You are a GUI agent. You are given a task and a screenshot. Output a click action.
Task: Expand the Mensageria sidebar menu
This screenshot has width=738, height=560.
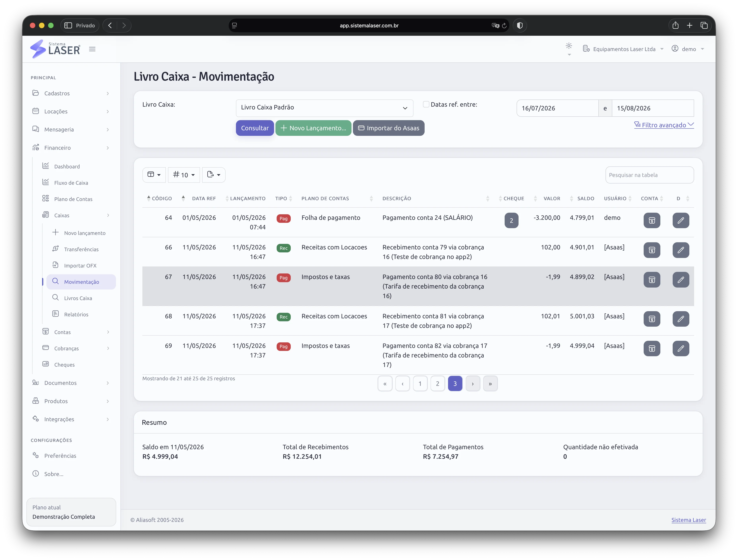[x=71, y=129]
